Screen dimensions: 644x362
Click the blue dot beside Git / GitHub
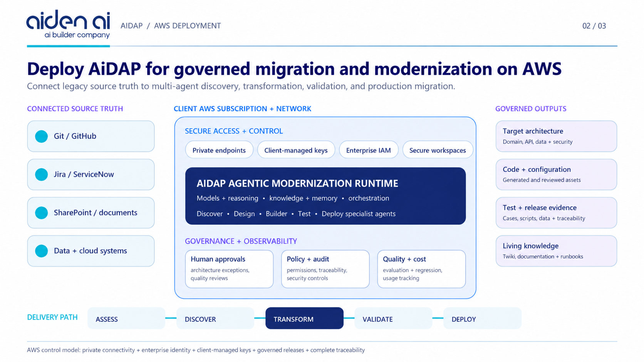pyautogui.click(x=42, y=136)
